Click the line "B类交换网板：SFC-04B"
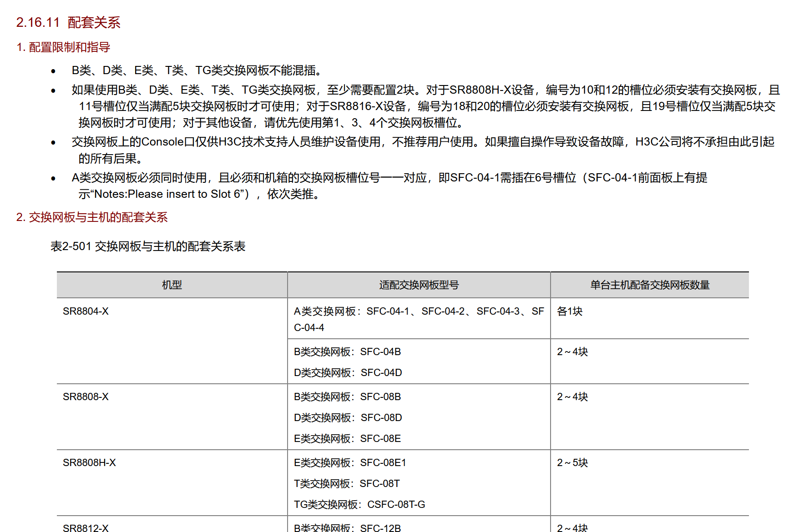 [347, 352]
